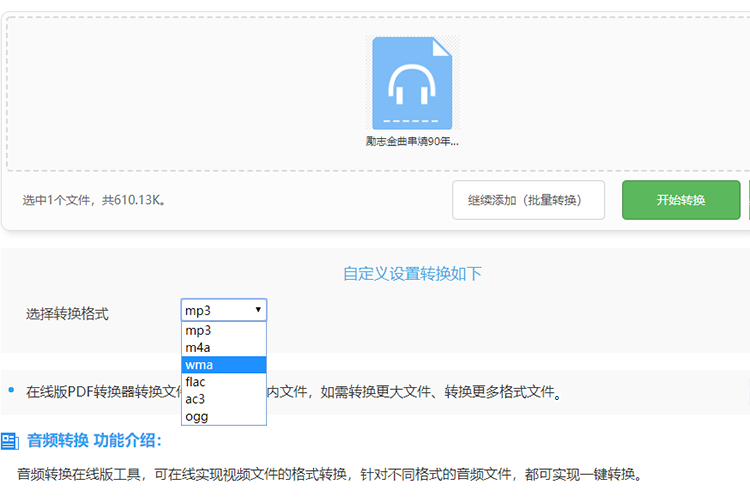The width and height of the screenshot is (750, 497).
Task: Click the 在线版PDF转换器 notice text
Action: [x=294, y=392]
